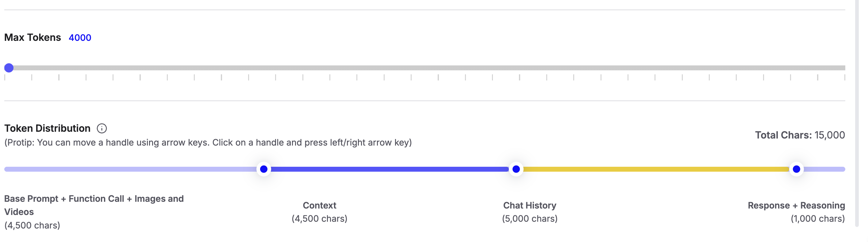The image size is (868, 242).
Task: Select the Max Tokens slider thumb
Action: pos(9,68)
